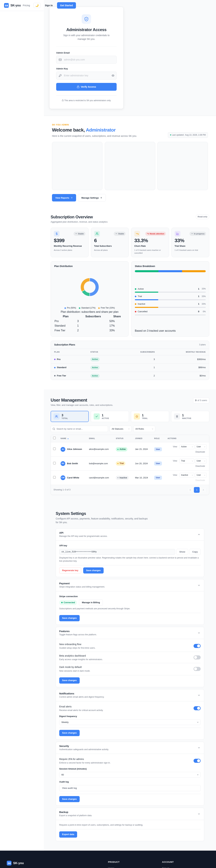Click Bob Smith's BS avatar
Screen dimensions: 216x868
pos(63,463)
